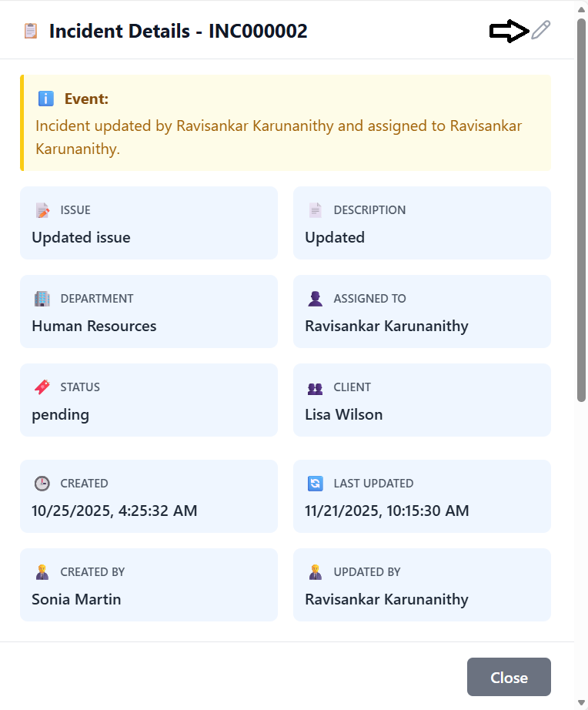Viewport: 588px width, 710px height.
Task: Click the clipboard icon beside Incident Details
Action: 31,32
